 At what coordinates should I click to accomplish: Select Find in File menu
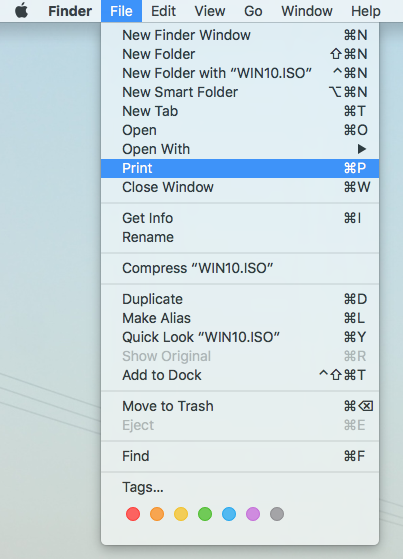tap(240, 456)
